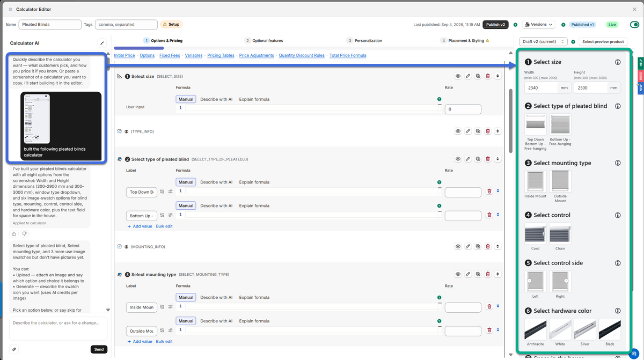This screenshot has height=360, width=644.
Task: Open Bulk edit under Select mounting type
Action: click(164, 342)
